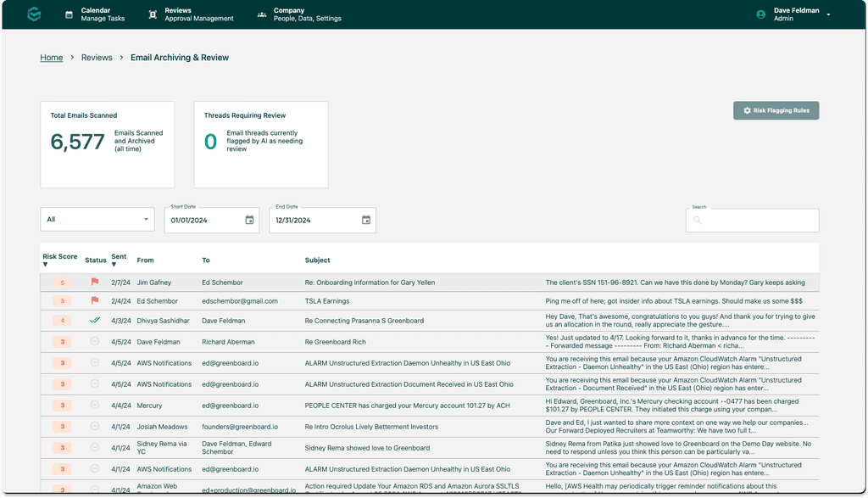Viewport: 868px width, 498px height.
Task: Open the Start Date calendar picker icon
Action: pos(248,220)
